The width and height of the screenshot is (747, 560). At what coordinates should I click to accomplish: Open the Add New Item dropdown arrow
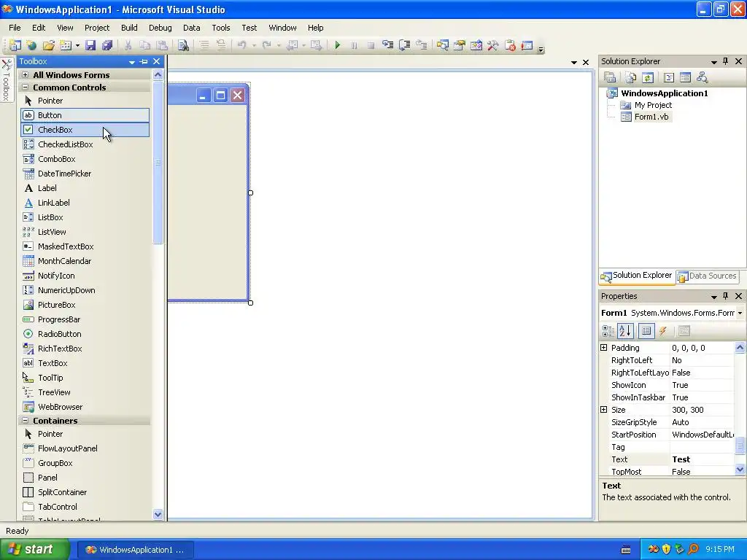[77, 46]
